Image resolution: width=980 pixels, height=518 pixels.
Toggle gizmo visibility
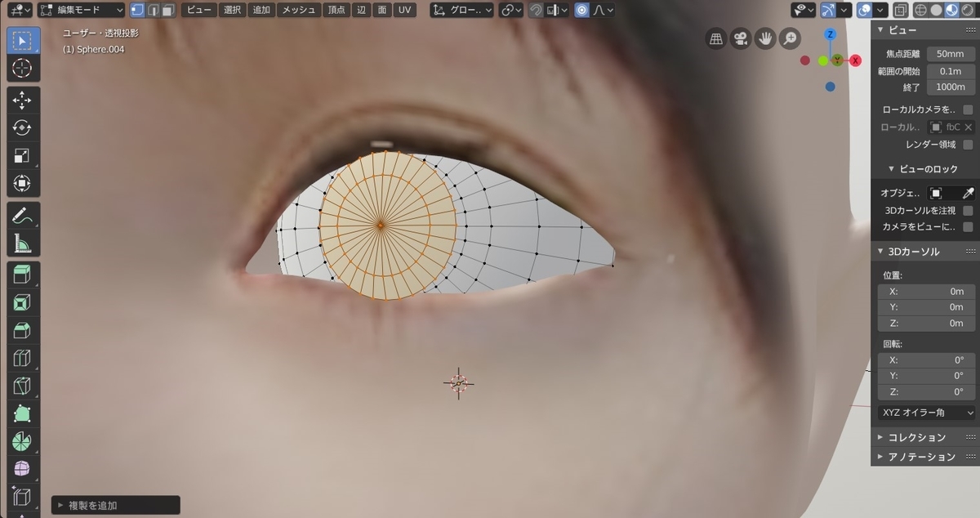[828, 11]
